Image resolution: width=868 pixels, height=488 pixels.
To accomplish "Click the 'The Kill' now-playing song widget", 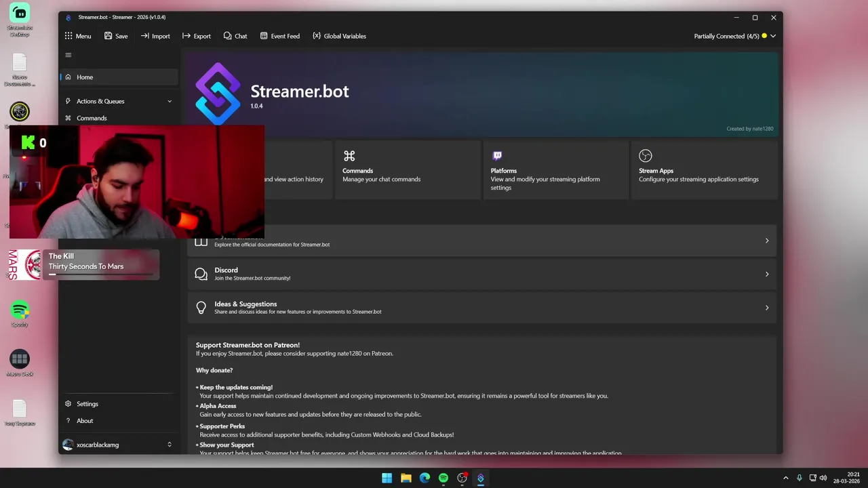I will coord(101,264).
